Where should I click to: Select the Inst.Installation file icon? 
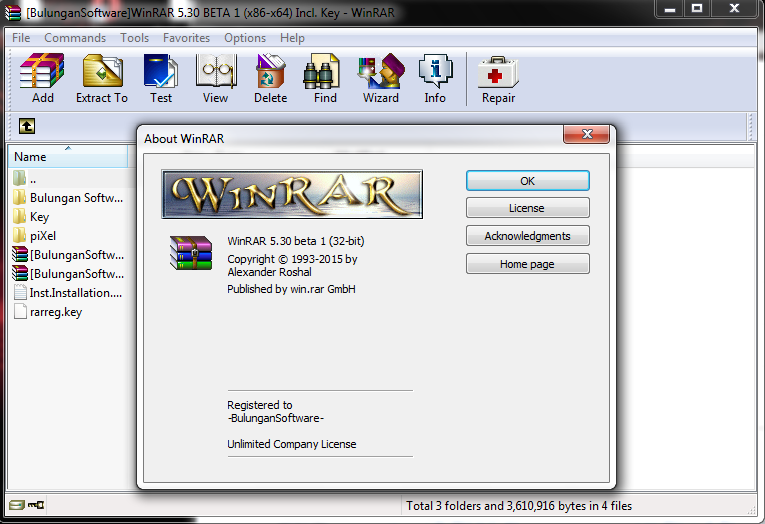20,292
